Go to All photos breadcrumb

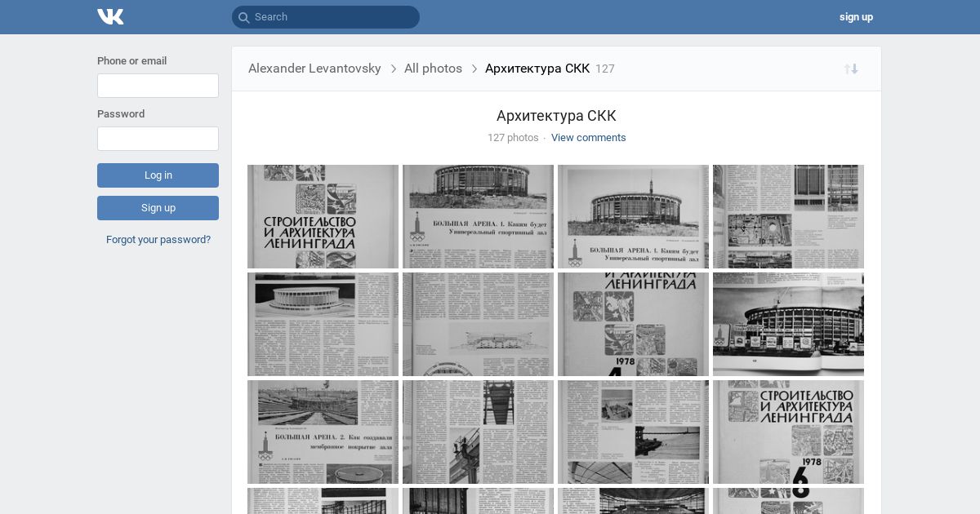433,69
